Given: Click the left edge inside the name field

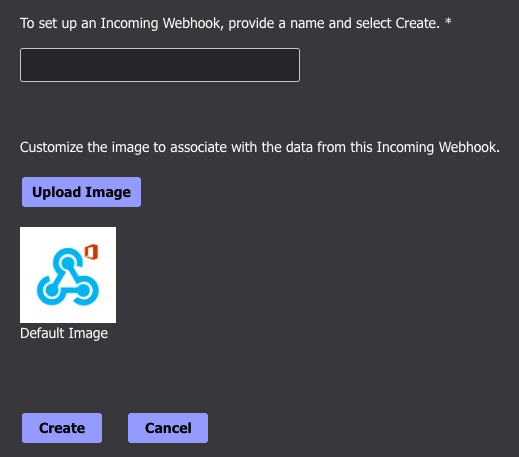Looking at the screenshot, I should click(x=27, y=65).
